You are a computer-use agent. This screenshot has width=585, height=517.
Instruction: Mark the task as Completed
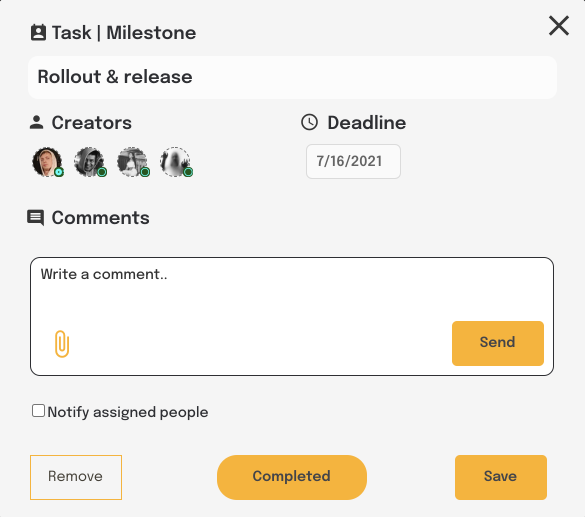pos(292,477)
